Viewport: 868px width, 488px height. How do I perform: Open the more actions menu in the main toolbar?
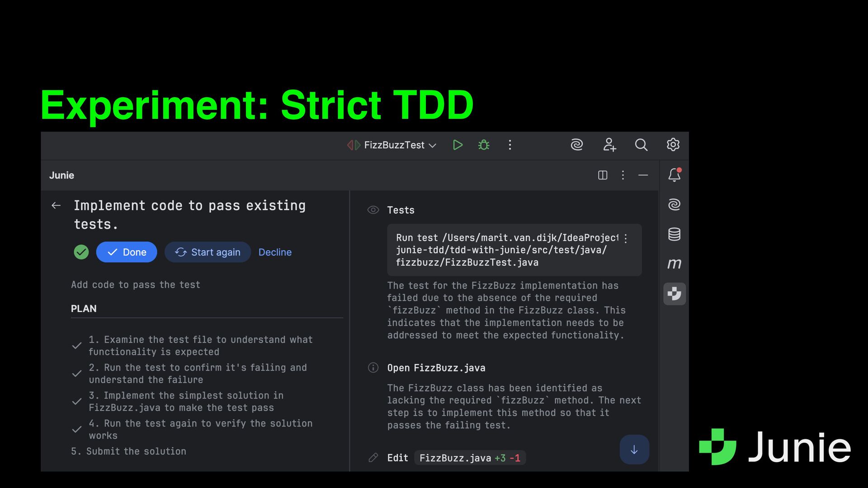point(510,145)
